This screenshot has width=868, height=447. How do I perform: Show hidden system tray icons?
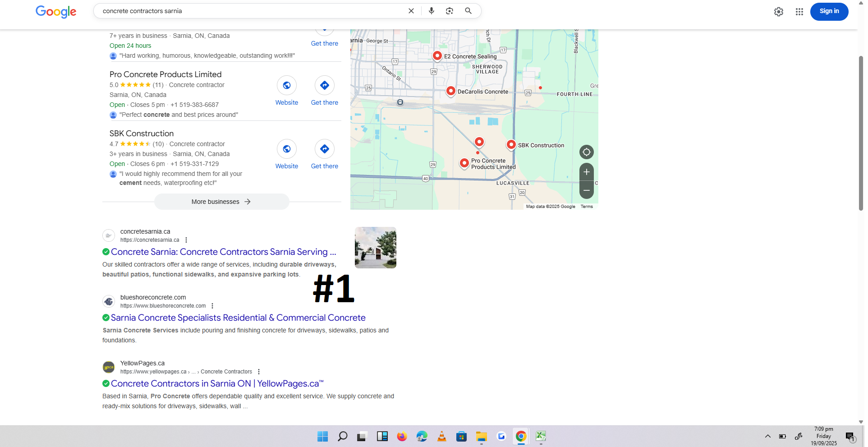point(767,436)
